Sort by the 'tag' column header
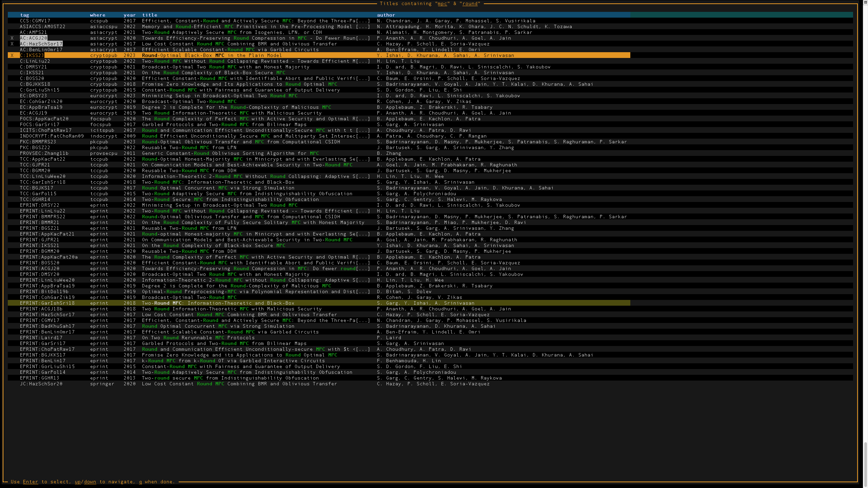 pyautogui.click(x=24, y=15)
